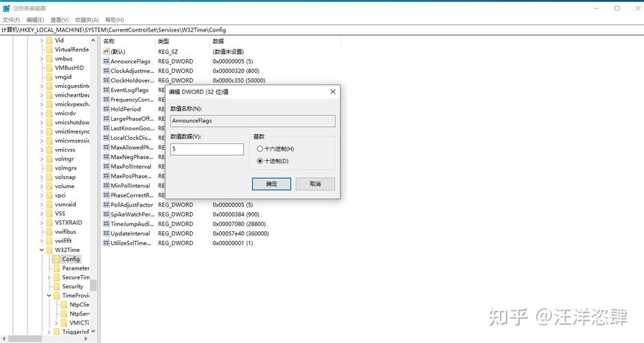Click the 名称 column header
Image resolution: width=644 pixels, height=343 pixels.
(x=128, y=41)
